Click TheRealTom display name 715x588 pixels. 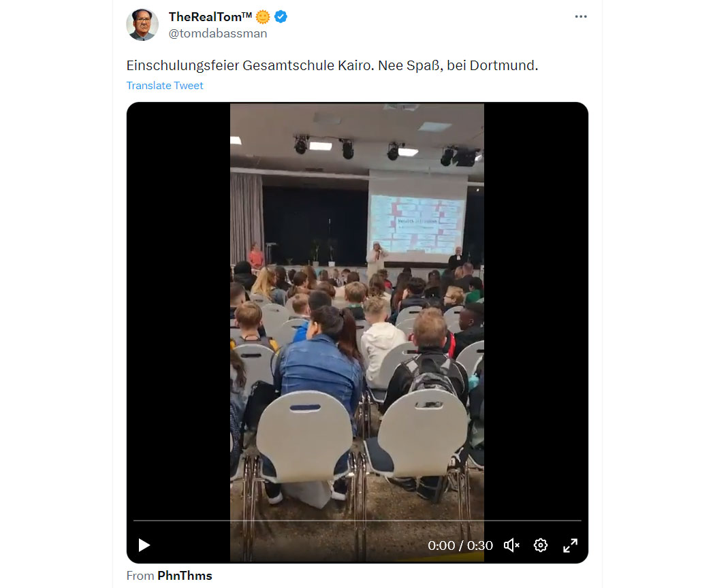pyautogui.click(x=210, y=17)
